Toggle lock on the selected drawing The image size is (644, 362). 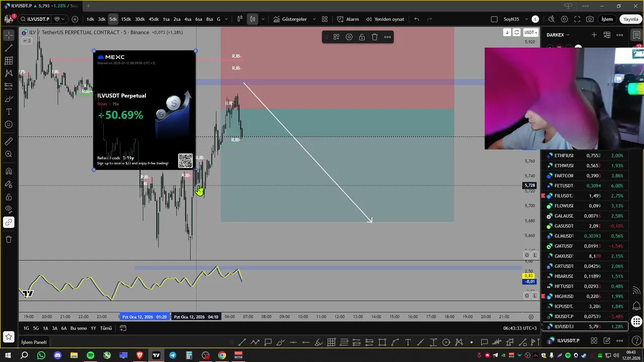pos(362,37)
